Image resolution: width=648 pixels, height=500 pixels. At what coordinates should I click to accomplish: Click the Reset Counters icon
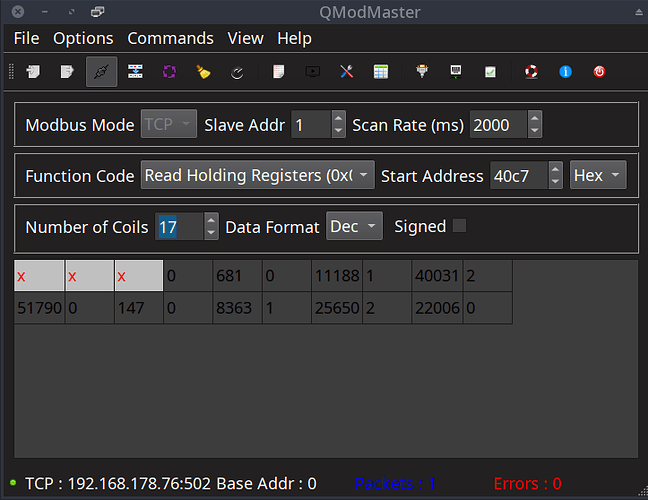point(237,73)
